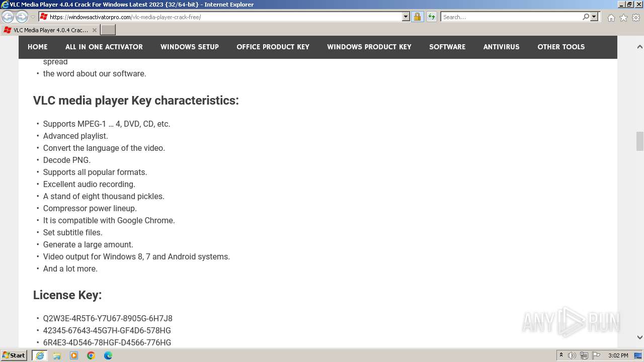Click the Action Center flag icon
The height and width of the screenshot is (362, 644).
point(596,355)
